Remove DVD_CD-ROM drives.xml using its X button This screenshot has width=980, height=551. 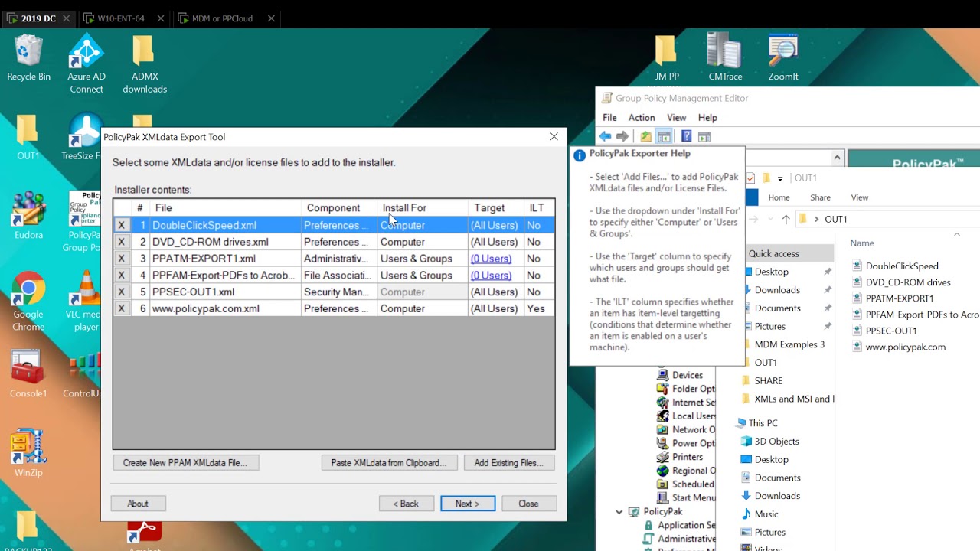(x=121, y=242)
